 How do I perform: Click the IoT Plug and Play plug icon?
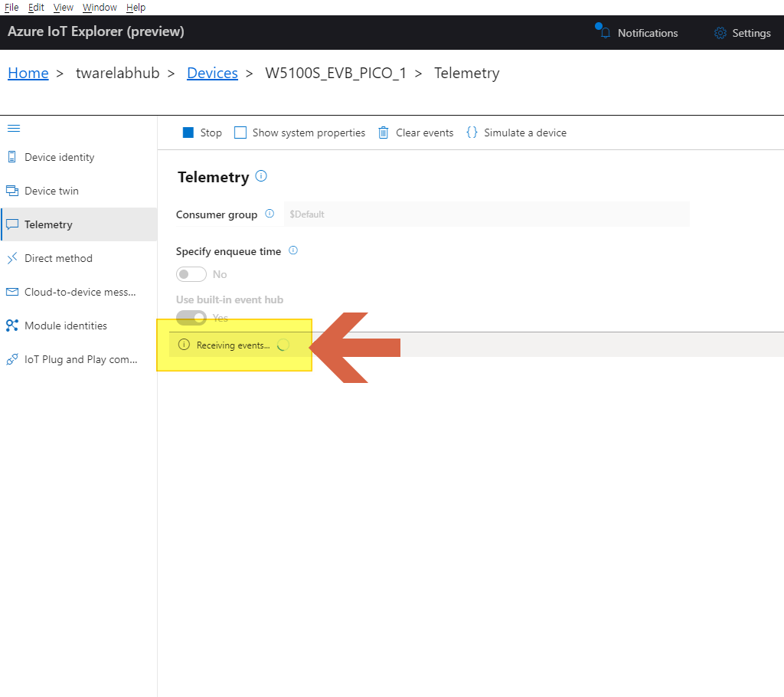12,359
